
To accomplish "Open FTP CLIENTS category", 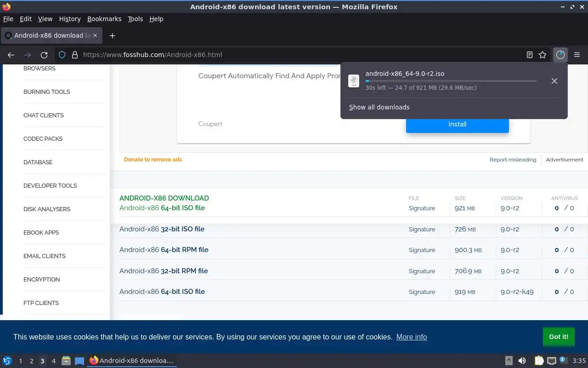I will pyautogui.click(x=41, y=303).
